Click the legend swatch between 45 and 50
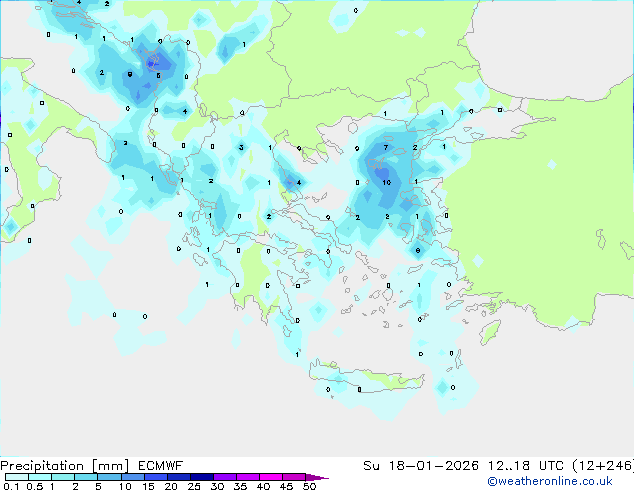The image size is (634, 490). tap(294, 477)
